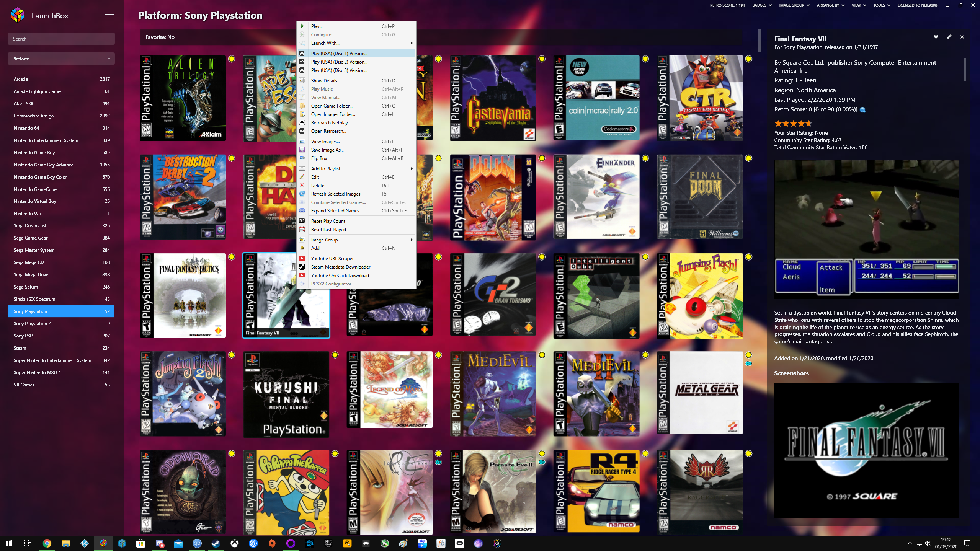Image resolution: width=980 pixels, height=551 pixels.
Task: Select the Einhander game cover
Action: [596, 197]
